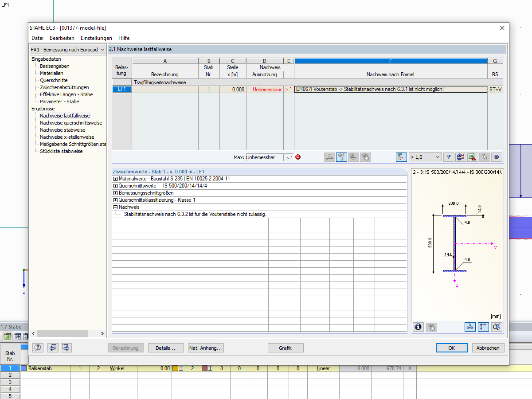Click first toolbar icon in 1.7 Stäbe panel
532x399 pixels.
click(8, 336)
